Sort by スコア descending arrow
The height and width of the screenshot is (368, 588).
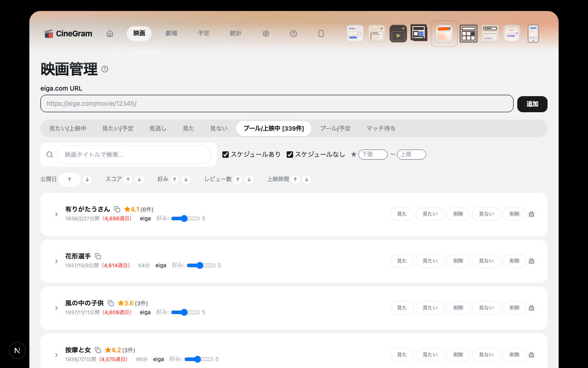click(140, 179)
